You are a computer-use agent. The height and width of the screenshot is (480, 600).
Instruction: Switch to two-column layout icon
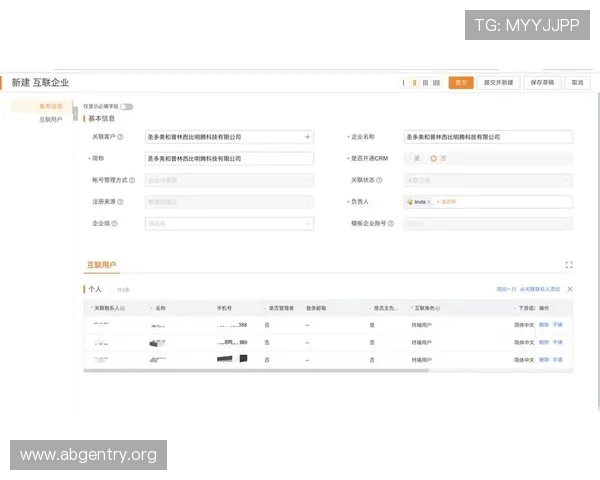coord(414,83)
